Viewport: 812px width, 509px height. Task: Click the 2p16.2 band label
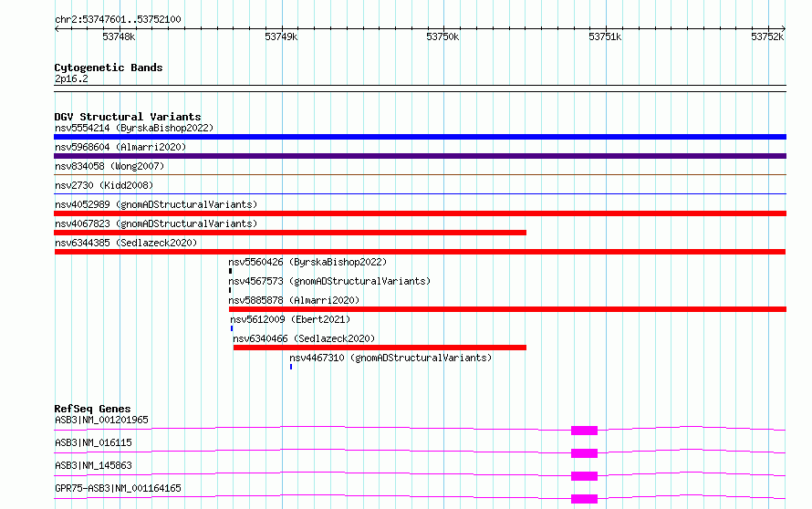click(71, 78)
